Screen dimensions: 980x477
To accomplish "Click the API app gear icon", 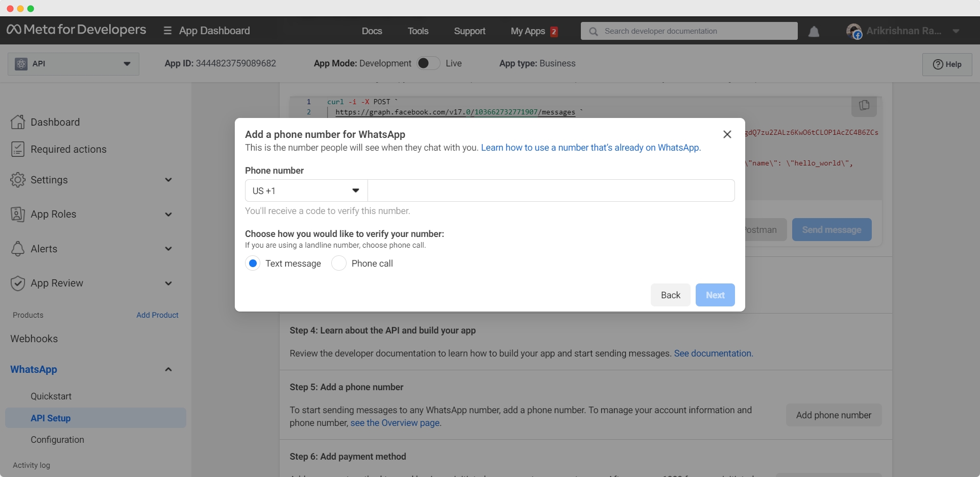I will click(x=21, y=64).
